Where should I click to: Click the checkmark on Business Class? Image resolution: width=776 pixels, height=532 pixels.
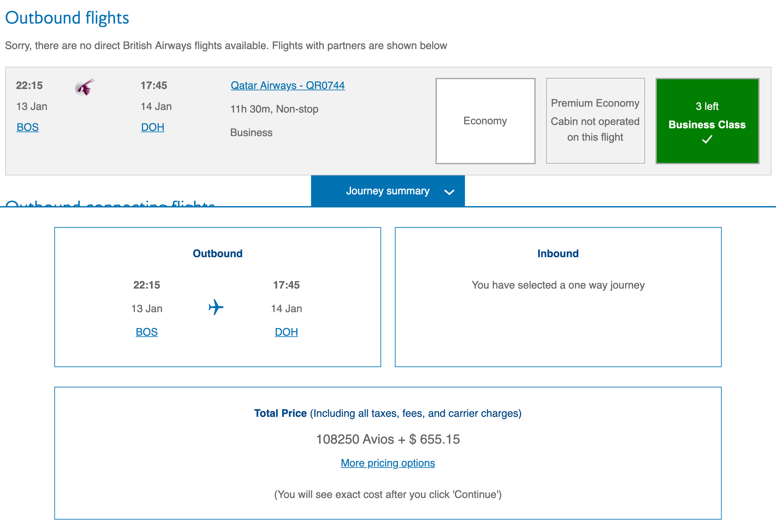point(707,139)
